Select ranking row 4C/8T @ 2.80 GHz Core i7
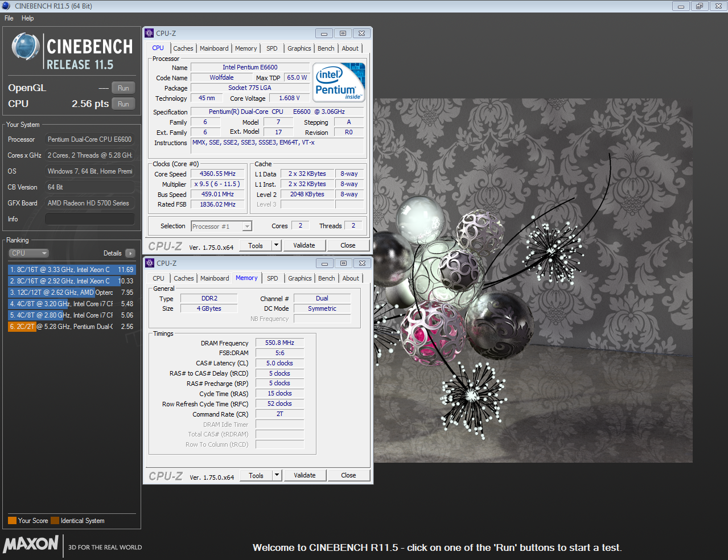Image resolution: width=728 pixels, height=560 pixels. 72,315
